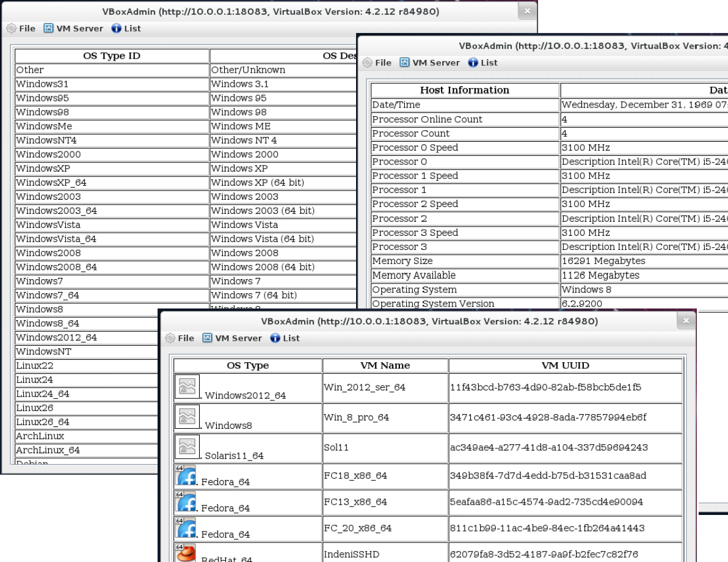728x562 pixels.
Task: Click VM Server monitor icon in OS Type ID window
Action: click(x=48, y=28)
